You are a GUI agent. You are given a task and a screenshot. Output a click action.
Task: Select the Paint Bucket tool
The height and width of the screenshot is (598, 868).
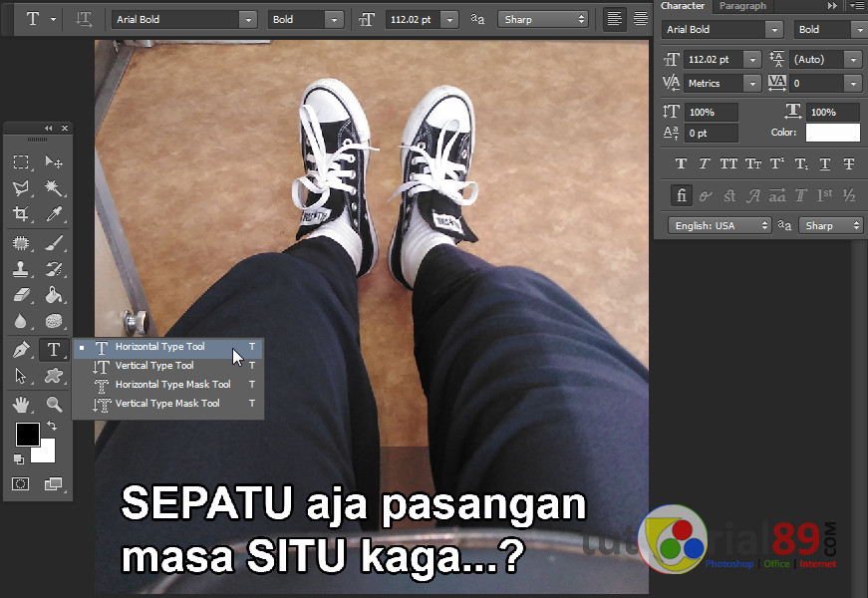tap(53, 295)
